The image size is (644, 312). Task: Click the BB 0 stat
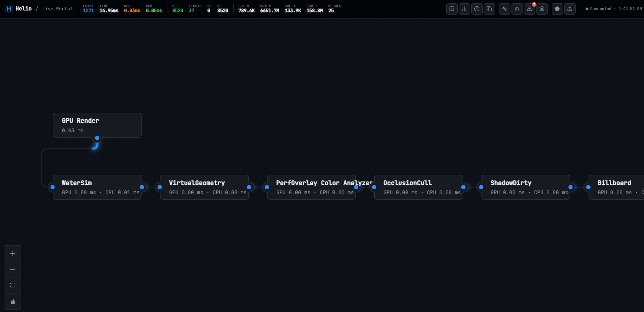pyautogui.click(x=209, y=9)
